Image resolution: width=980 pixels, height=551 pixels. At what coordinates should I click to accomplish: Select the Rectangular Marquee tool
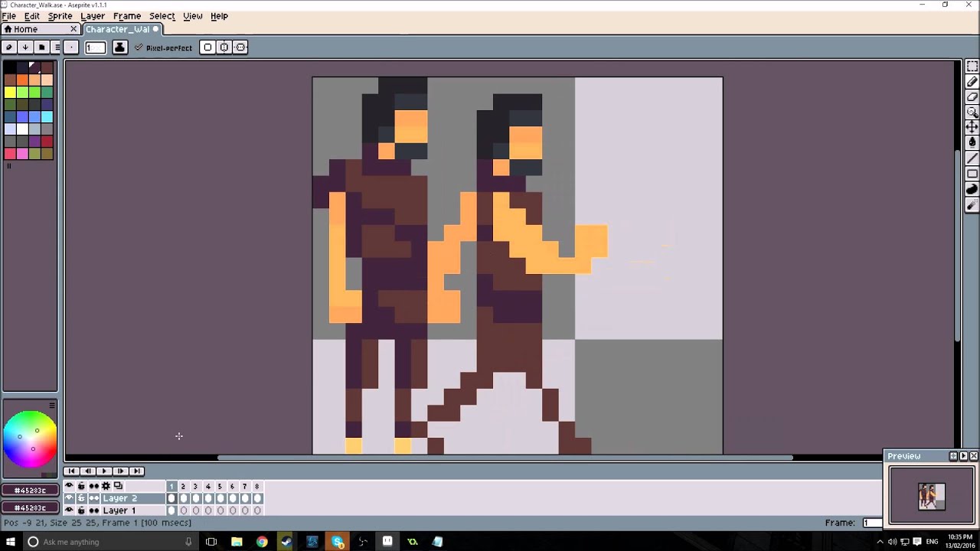pyautogui.click(x=972, y=67)
